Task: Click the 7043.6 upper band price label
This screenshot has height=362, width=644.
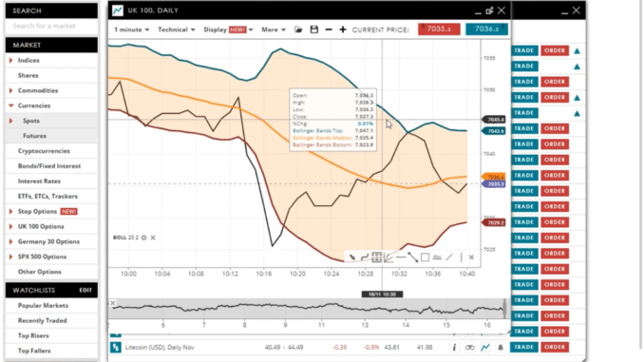Action: coord(494,131)
